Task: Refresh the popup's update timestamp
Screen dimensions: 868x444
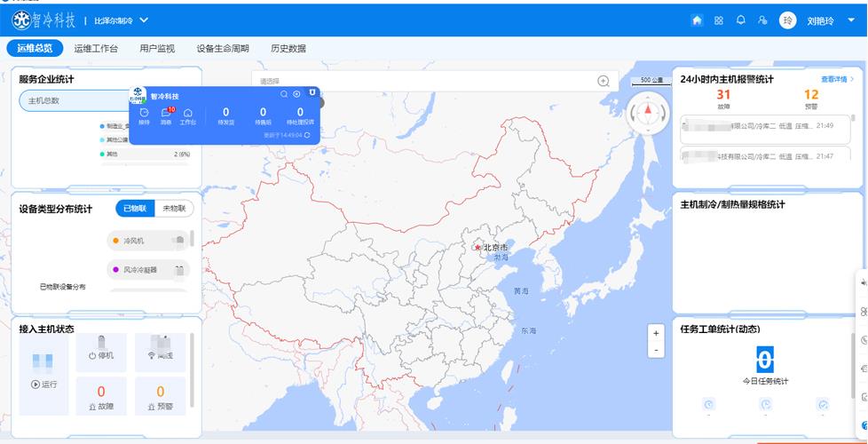Action: click(307, 135)
